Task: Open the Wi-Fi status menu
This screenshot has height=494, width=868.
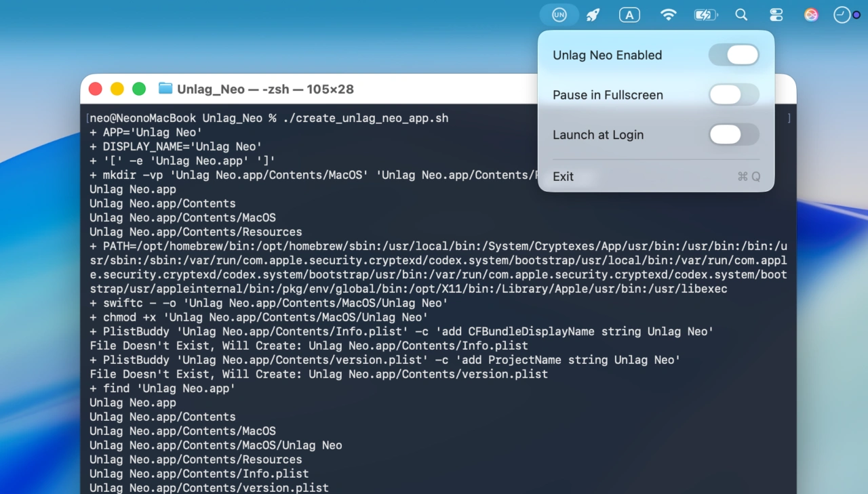Action: click(x=669, y=15)
